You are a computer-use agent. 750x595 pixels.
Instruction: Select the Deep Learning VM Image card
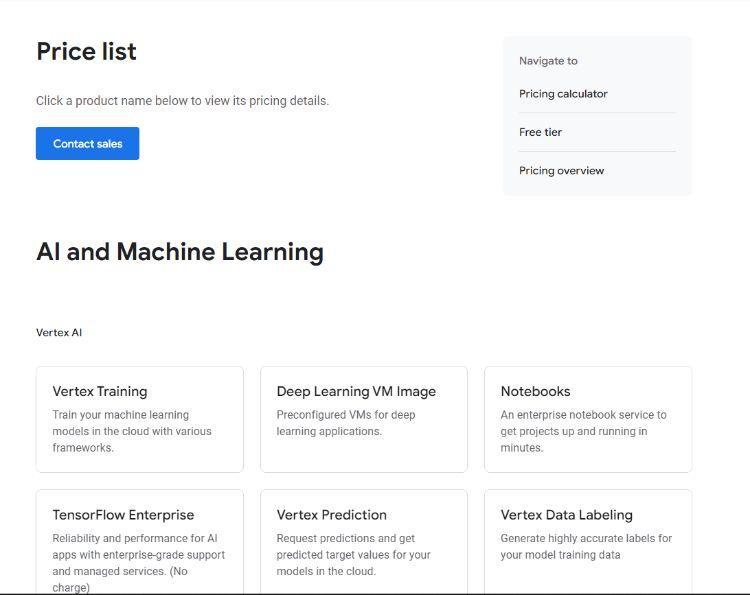[x=364, y=419]
